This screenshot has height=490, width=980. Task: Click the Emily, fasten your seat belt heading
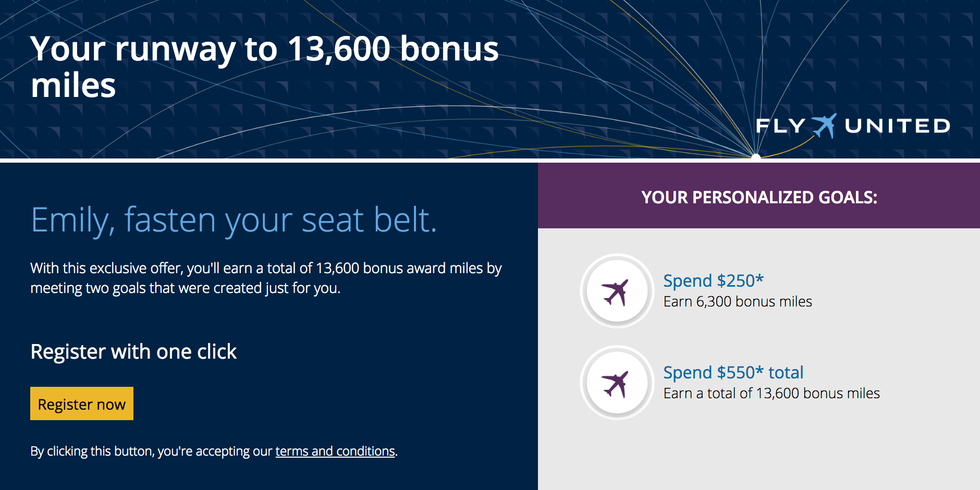(x=234, y=219)
